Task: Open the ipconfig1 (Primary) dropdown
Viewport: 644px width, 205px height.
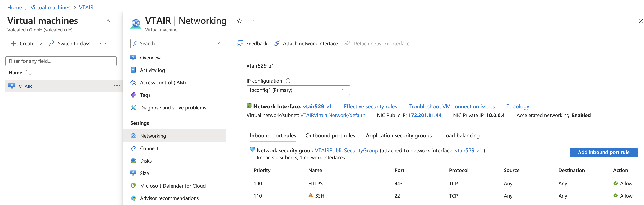Action: 298,90
